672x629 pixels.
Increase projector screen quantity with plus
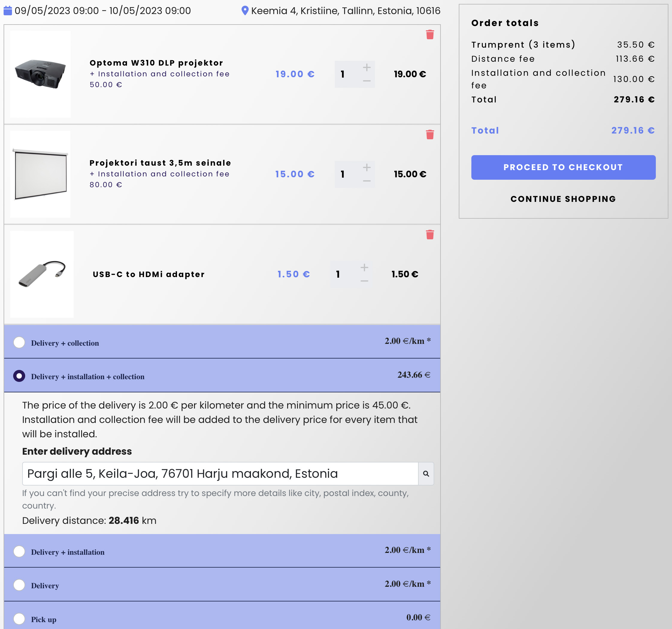(x=367, y=167)
